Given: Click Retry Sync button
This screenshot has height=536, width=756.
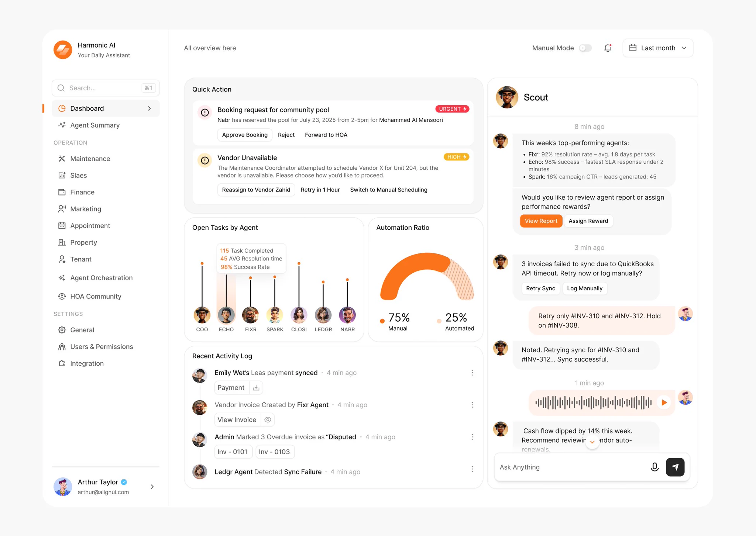Looking at the screenshot, I should click(540, 288).
